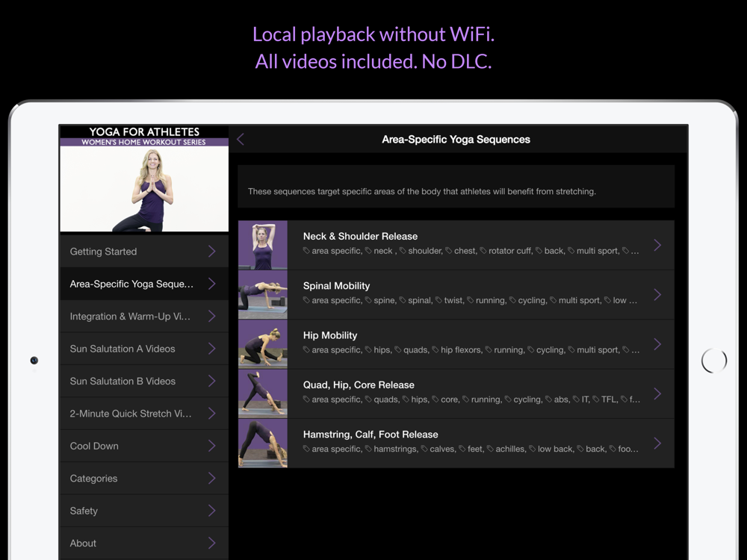
Task: Click the sequences description text
Action: click(x=421, y=191)
